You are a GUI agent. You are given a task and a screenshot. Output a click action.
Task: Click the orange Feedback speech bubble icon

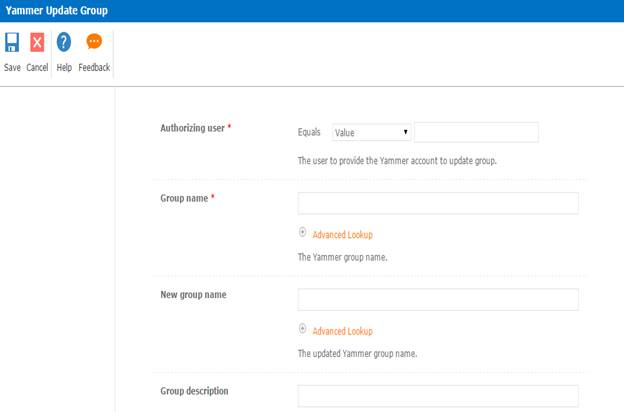94,42
